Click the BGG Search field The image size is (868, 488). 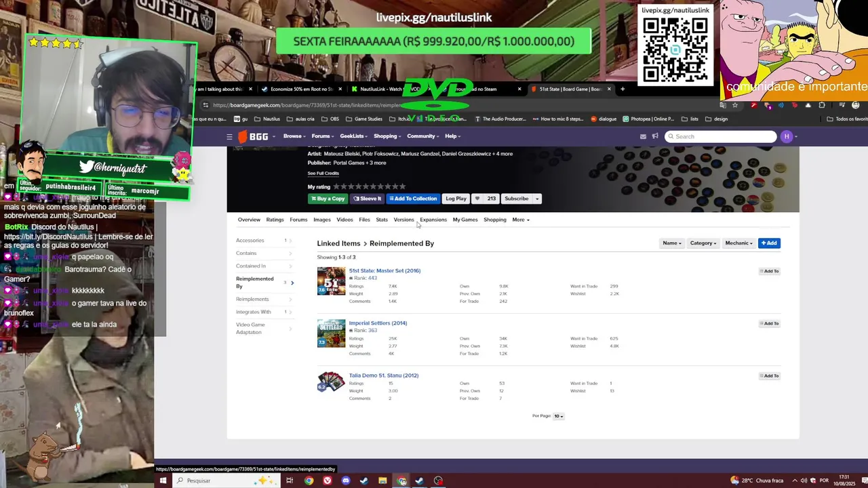tap(720, 136)
